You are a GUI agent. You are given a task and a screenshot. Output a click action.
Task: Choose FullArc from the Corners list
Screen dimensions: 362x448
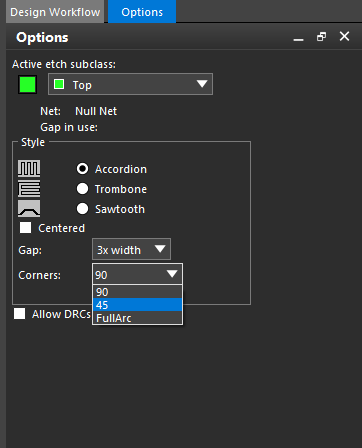coord(138,318)
